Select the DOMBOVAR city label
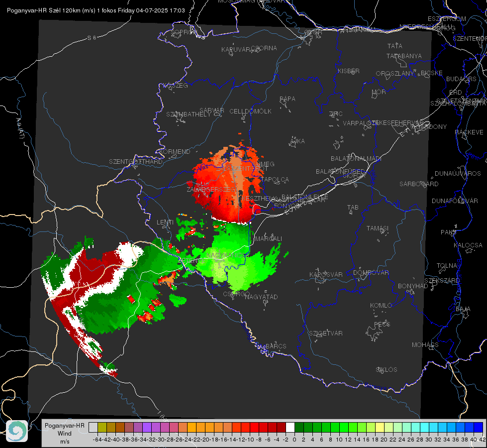 371,273
